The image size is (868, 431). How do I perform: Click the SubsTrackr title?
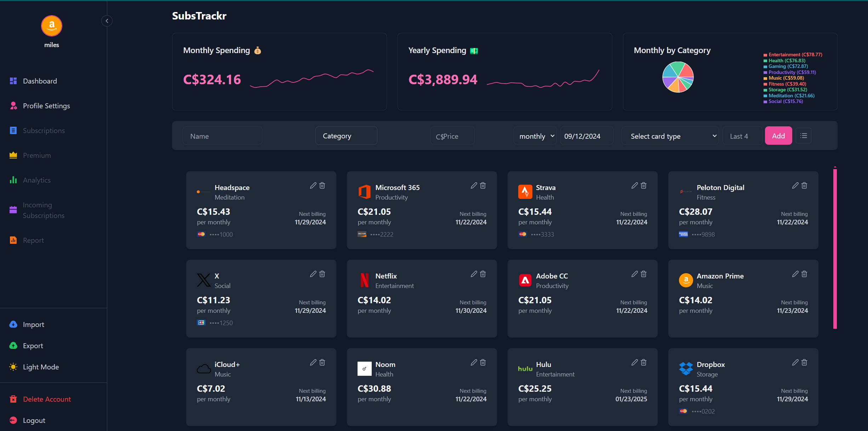pyautogui.click(x=199, y=16)
